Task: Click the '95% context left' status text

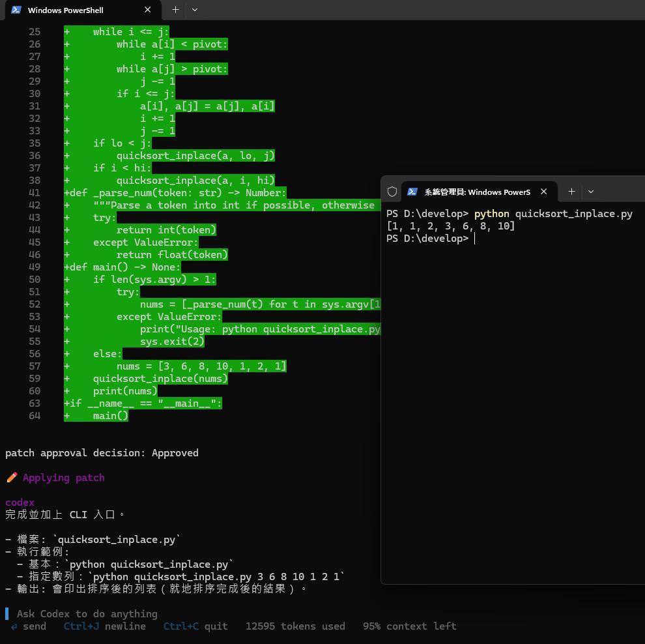Action: [x=410, y=626]
